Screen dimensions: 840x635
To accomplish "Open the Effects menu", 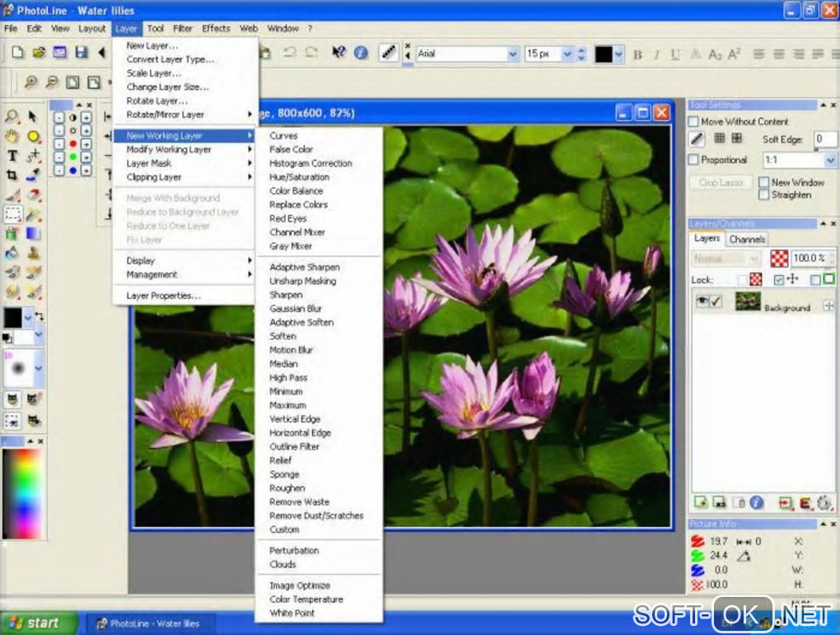I will point(216,28).
